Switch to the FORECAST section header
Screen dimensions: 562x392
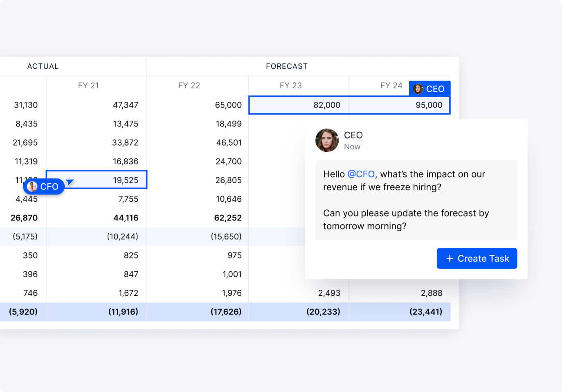[x=286, y=66]
